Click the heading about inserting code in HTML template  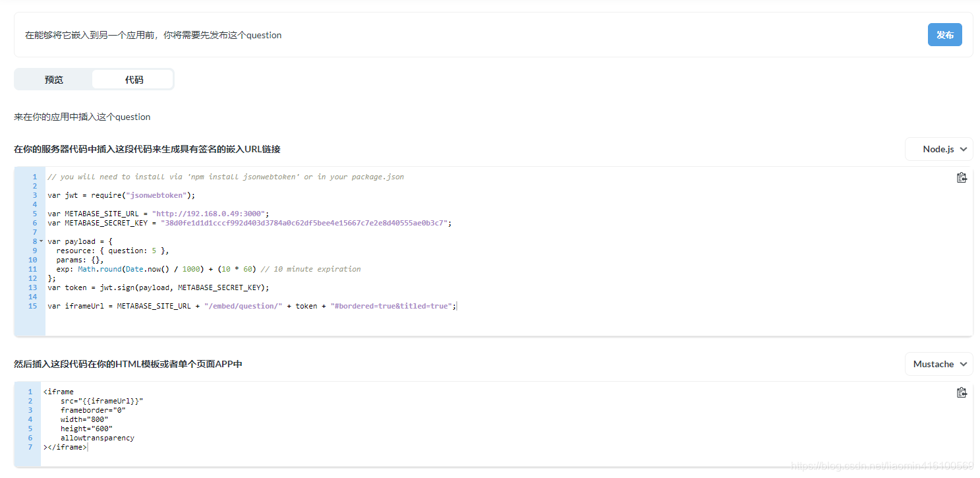click(x=128, y=364)
